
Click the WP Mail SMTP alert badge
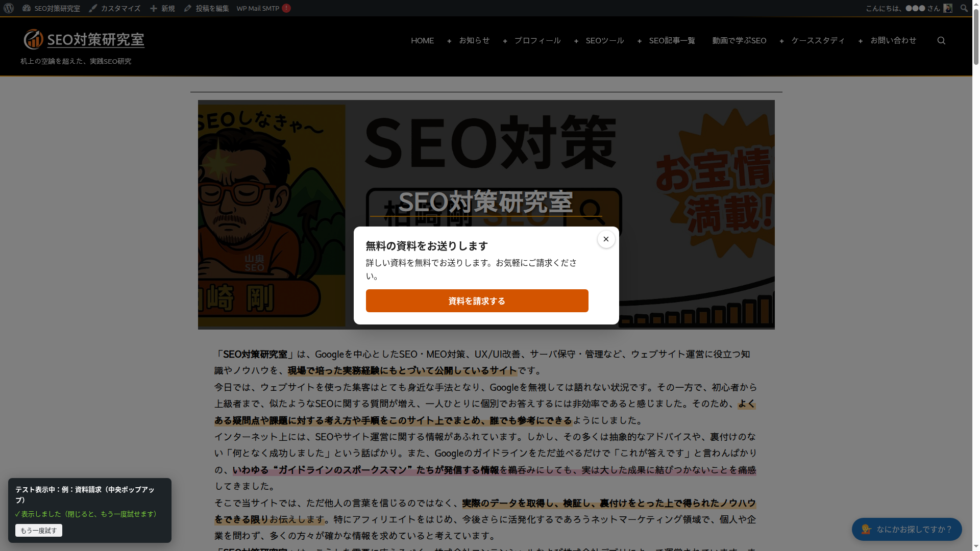[x=286, y=8]
